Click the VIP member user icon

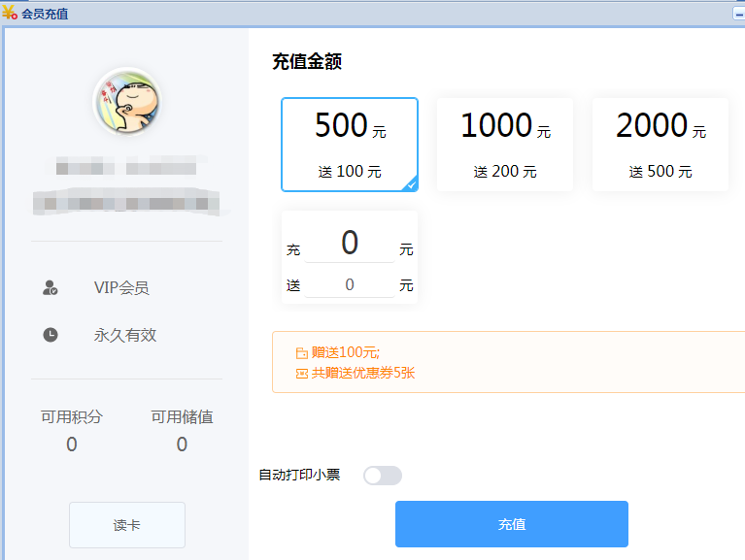[x=51, y=287]
